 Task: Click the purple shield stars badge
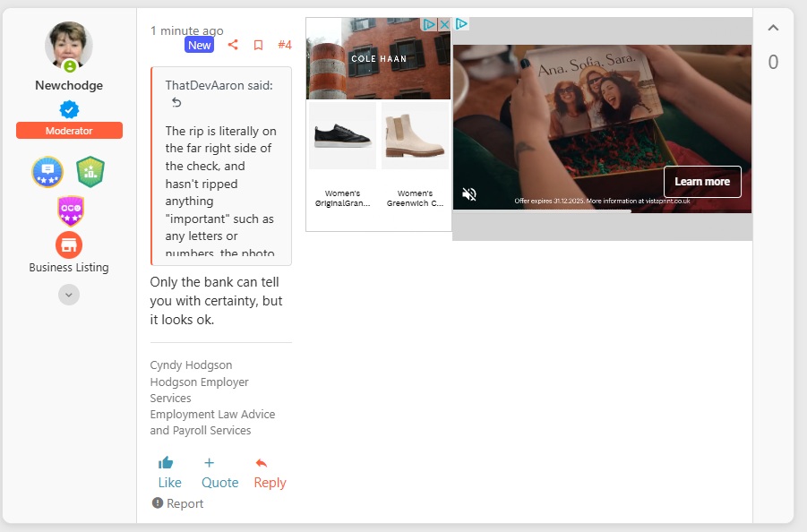click(x=69, y=211)
